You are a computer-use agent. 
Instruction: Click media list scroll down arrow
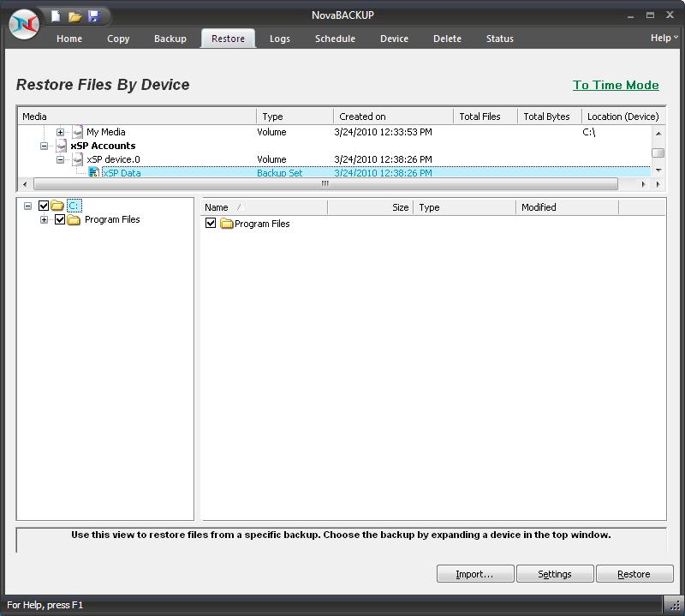(658, 170)
